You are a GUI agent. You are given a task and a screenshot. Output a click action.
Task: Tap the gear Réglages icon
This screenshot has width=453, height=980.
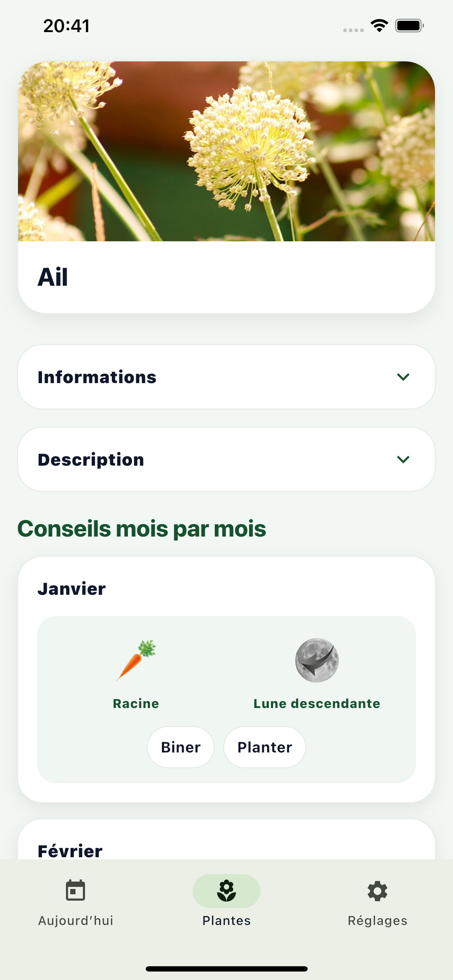pyautogui.click(x=377, y=891)
